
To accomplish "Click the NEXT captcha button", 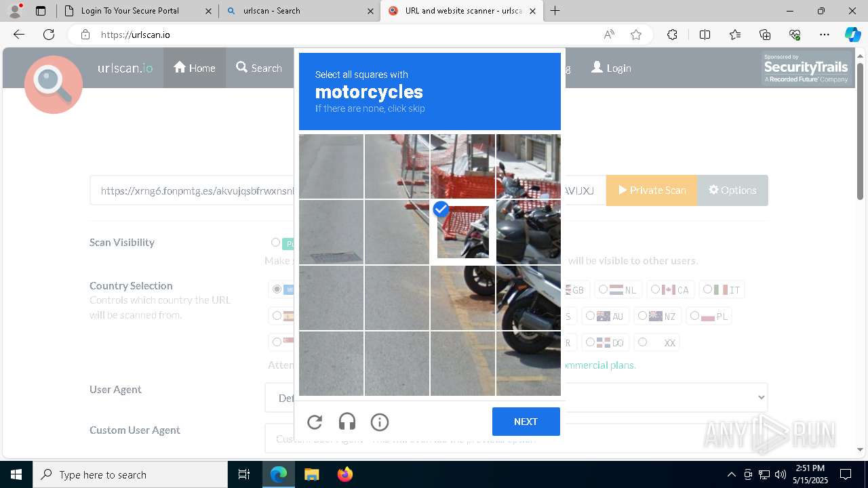I will [x=526, y=422].
